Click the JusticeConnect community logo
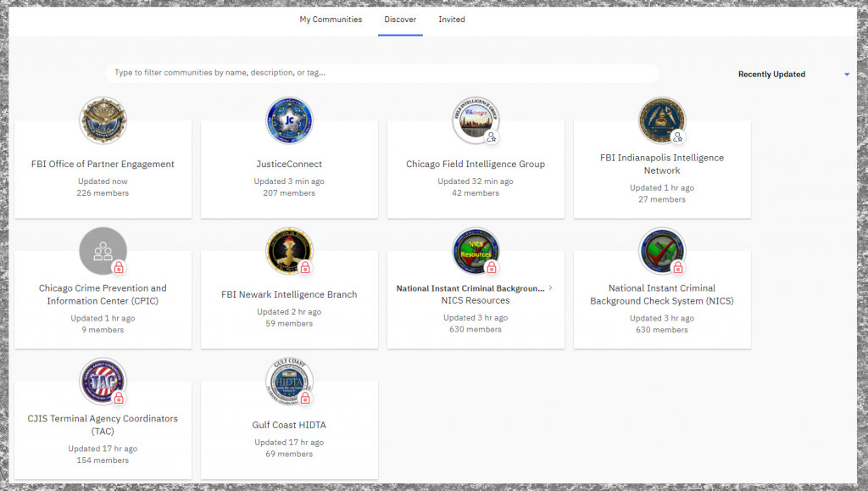This screenshot has height=491, width=868. click(x=289, y=120)
